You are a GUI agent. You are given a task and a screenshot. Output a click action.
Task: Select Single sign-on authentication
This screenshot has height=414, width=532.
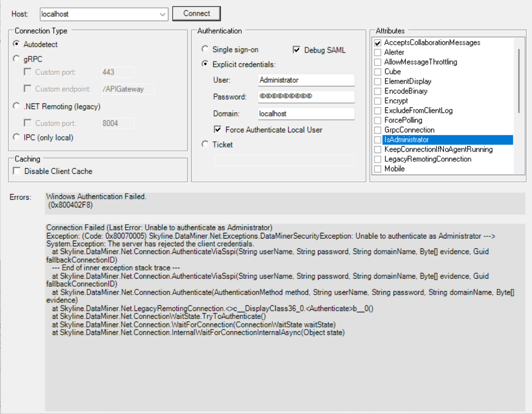[205, 49]
